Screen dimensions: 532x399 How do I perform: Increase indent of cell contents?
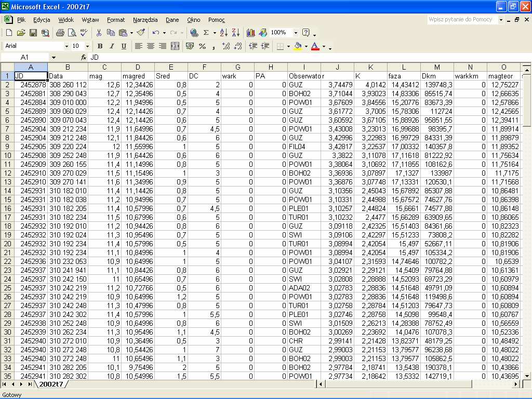coord(265,46)
